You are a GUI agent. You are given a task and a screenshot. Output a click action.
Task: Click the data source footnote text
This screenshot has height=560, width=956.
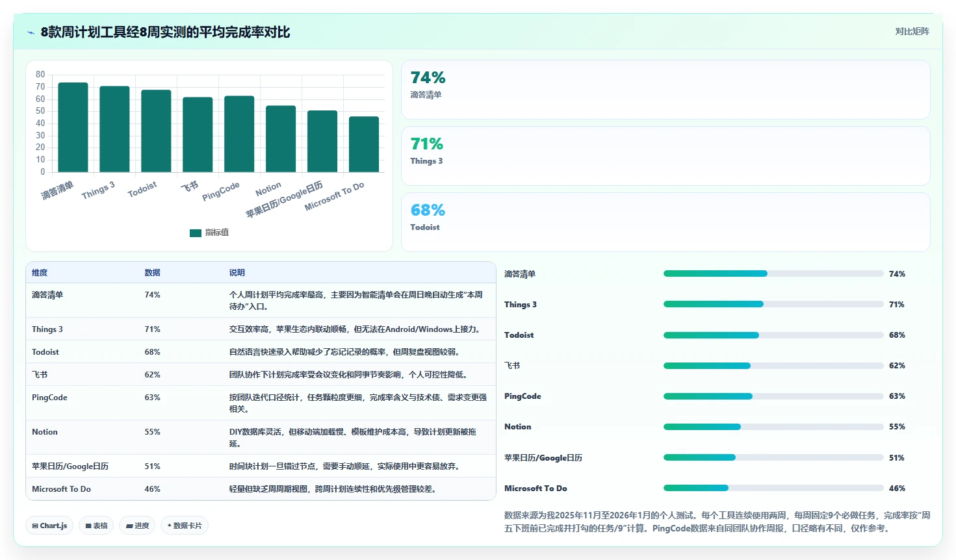point(717,522)
